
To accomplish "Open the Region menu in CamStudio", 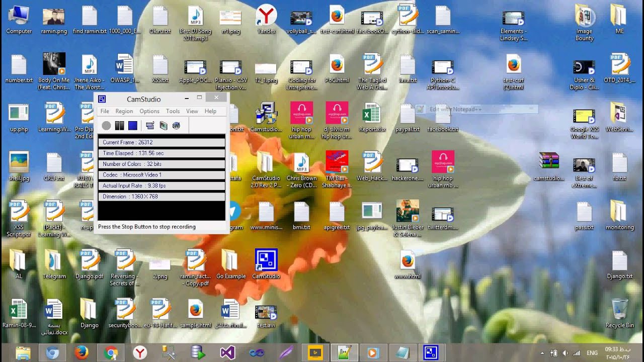I will (124, 111).
